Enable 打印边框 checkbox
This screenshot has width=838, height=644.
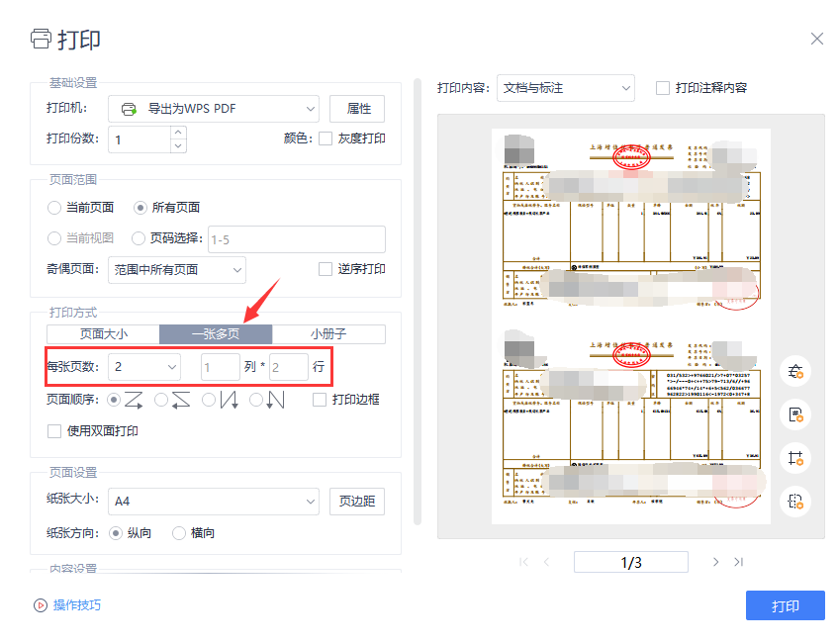pyautogui.click(x=320, y=400)
